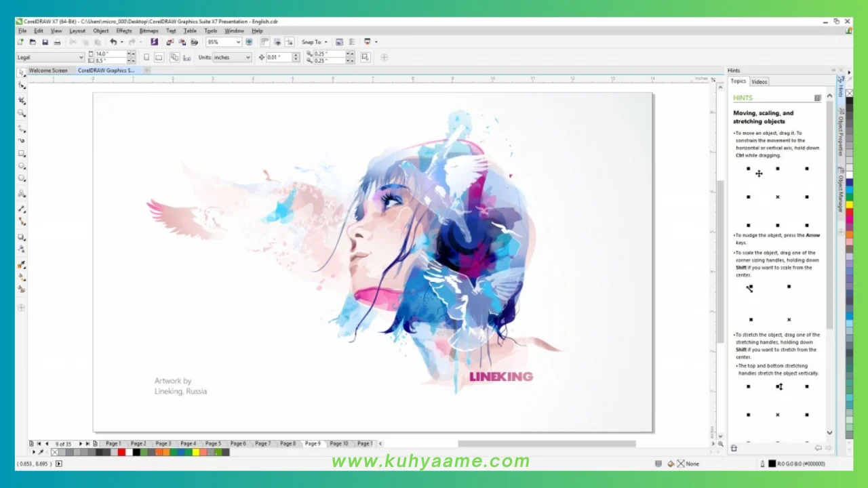This screenshot has width=868, height=488.
Task: Select the Artistic Media tool
Action: click(22, 140)
